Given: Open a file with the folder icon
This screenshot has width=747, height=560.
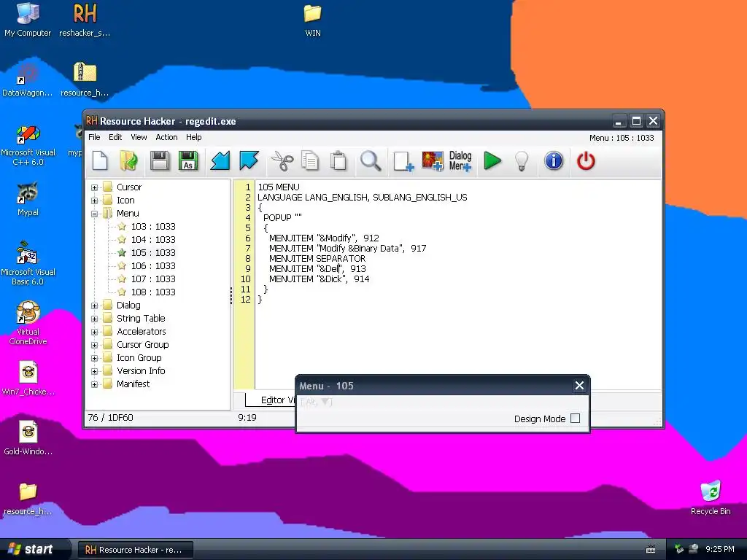Looking at the screenshot, I should 128,161.
